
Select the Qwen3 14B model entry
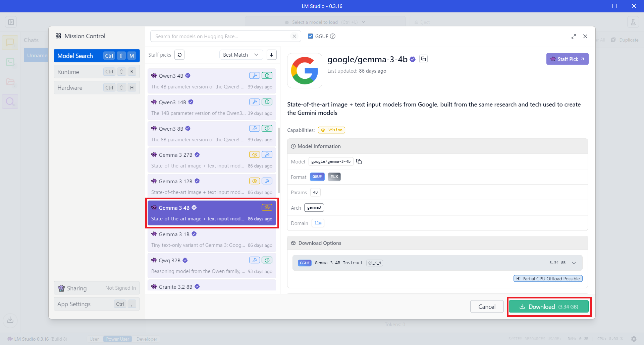point(212,108)
